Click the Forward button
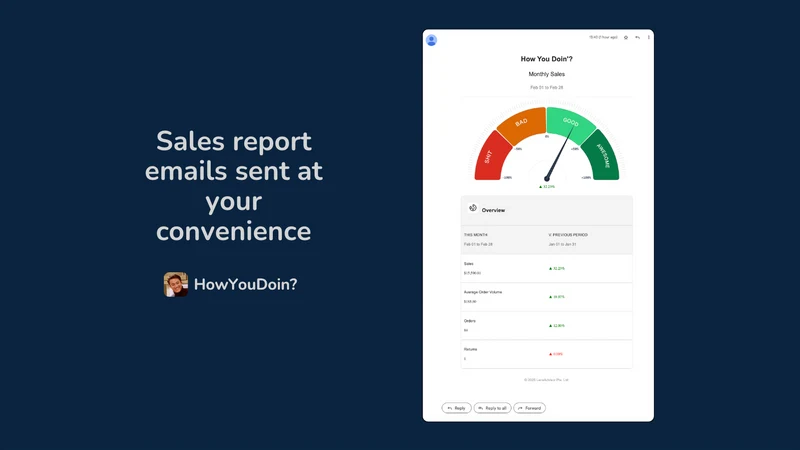The height and width of the screenshot is (450, 800). pyautogui.click(x=530, y=408)
